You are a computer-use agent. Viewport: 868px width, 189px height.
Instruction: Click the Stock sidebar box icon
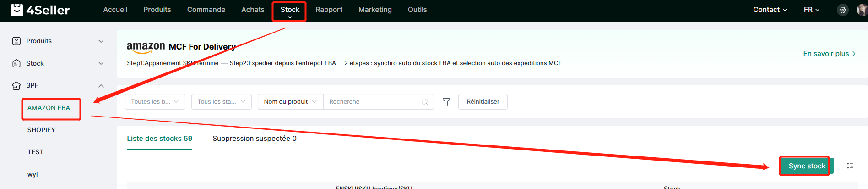point(16,63)
